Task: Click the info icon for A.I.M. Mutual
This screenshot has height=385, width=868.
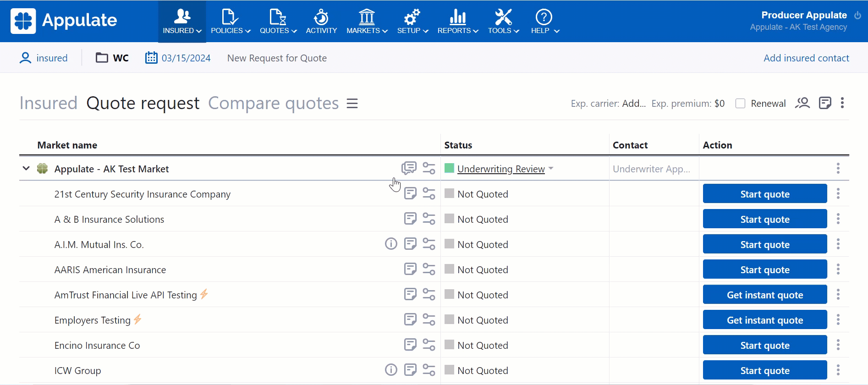Action: [x=391, y=244]
